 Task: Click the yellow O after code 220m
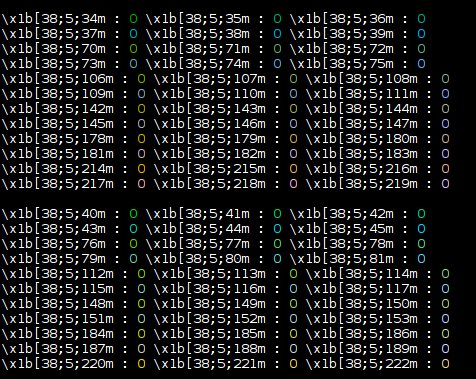point(141,364)
